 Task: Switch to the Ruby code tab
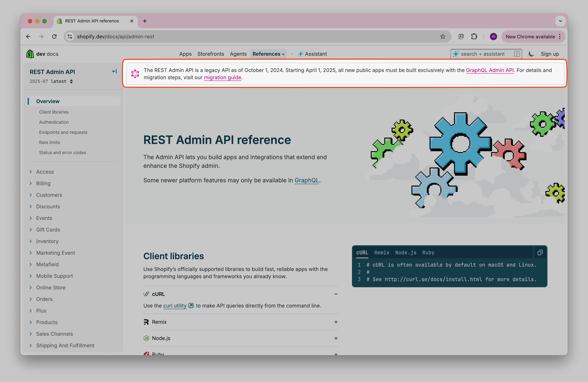428,252
